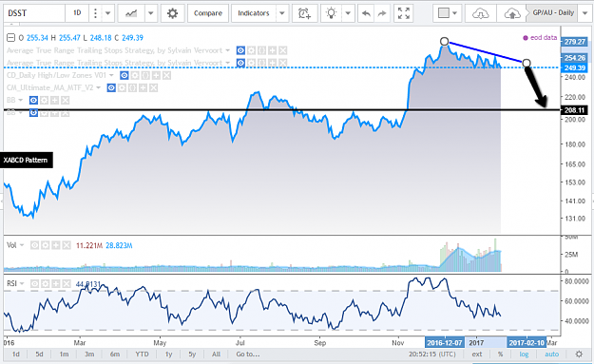The image size is (594, 364).
Task: Open the dropdown arrow after GP/AU - Daily
Action: (584, 13)
